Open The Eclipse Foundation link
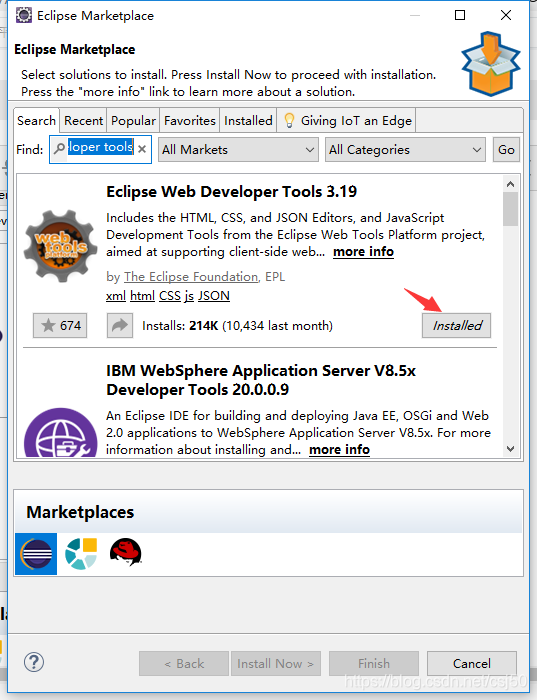The image size is (537, 700). 191,277
